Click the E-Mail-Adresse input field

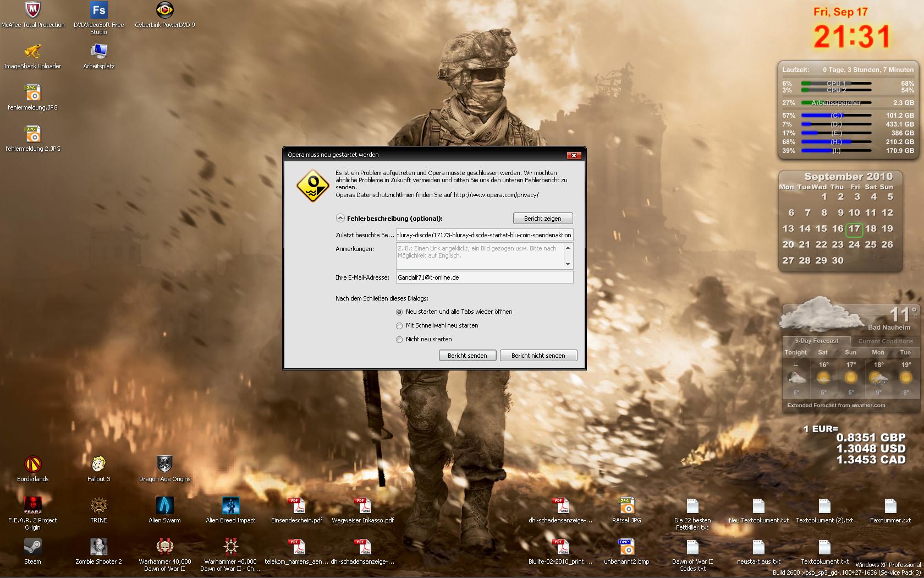point(485,277)
